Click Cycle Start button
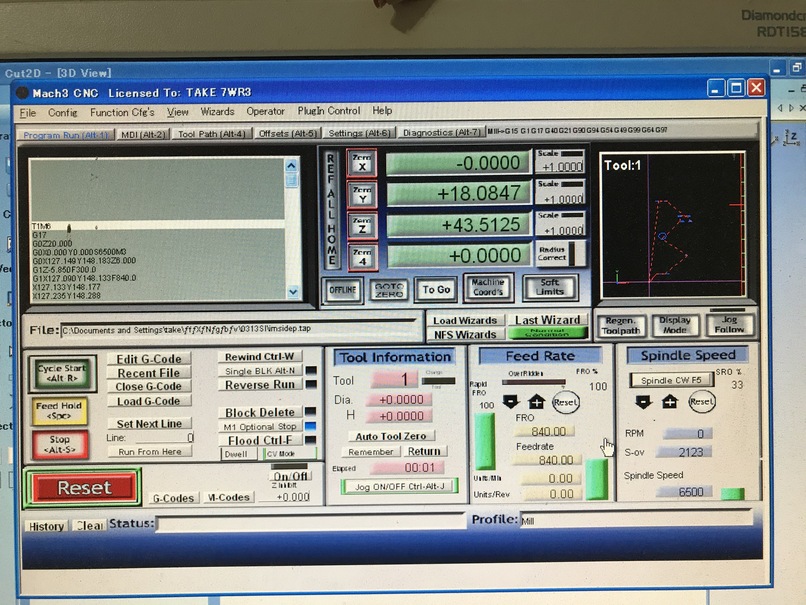This screenshot has width=806, height=605. click(62, 373)
